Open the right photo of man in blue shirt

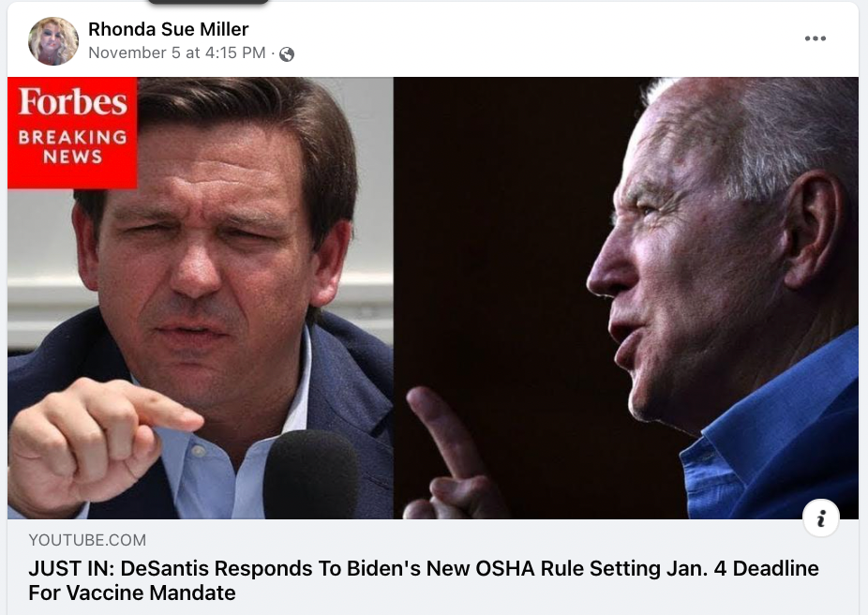[626, 298]
